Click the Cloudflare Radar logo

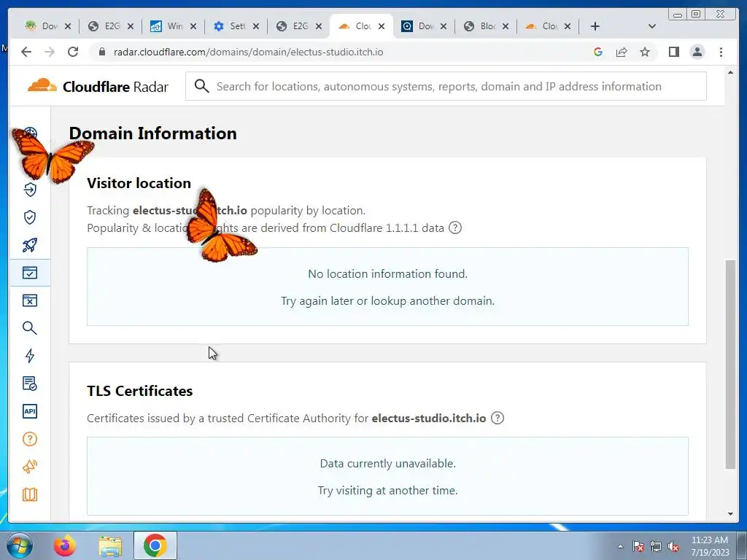98,87
